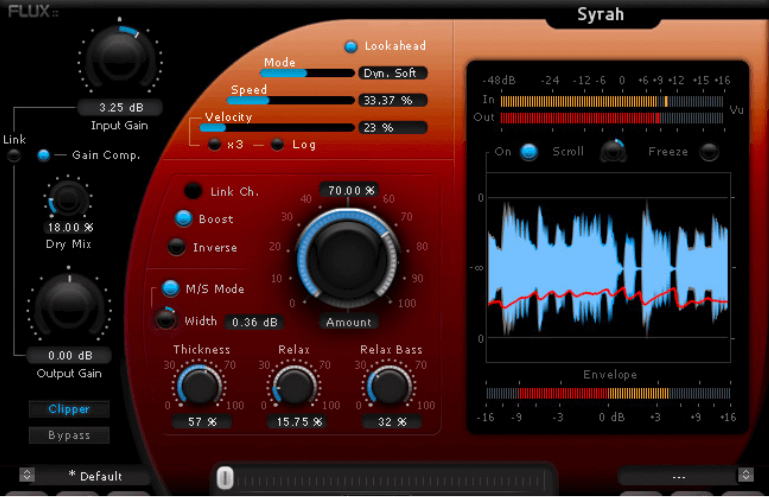Click the Vu label beside meters
Image resolution: width=769 pixels, height=497 pixels.
[737, 110]
